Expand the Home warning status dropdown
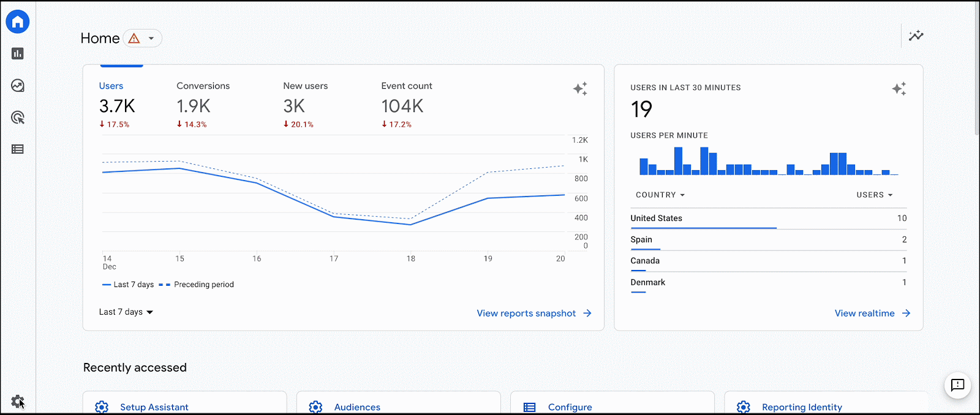 (143, 39)
